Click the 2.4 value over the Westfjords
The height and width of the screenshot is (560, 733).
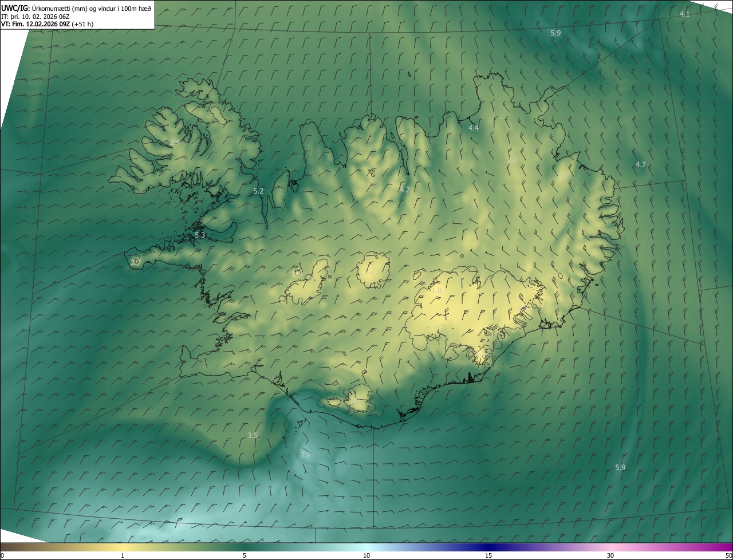point(175,142)
